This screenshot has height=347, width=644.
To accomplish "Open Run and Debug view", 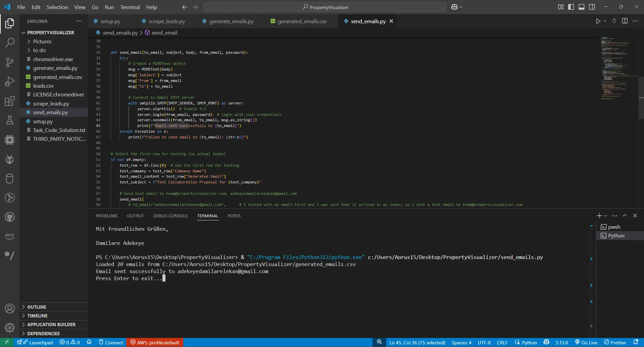I will pyautogui.click(x=10, y=82).
